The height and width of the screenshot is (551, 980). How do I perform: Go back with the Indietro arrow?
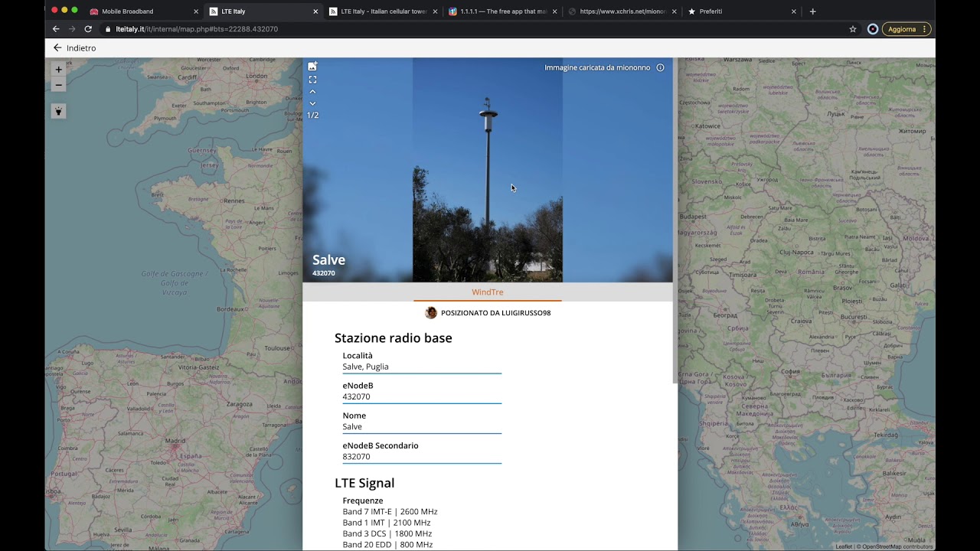(57, 47)
